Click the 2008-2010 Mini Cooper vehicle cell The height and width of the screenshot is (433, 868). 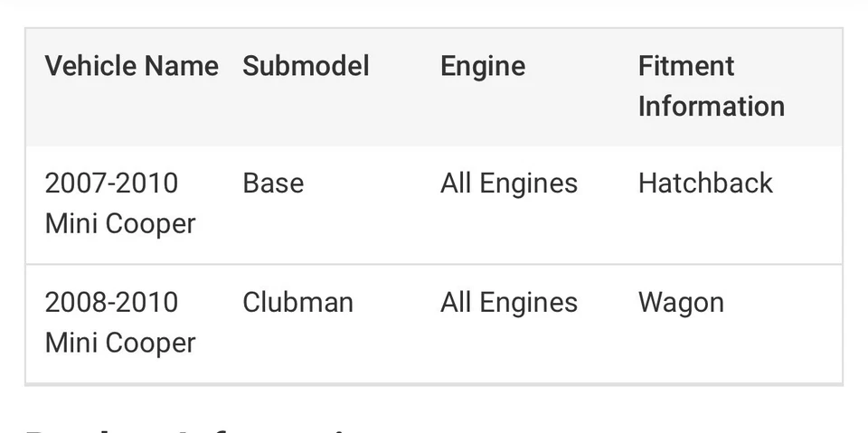tap(119, 322)
